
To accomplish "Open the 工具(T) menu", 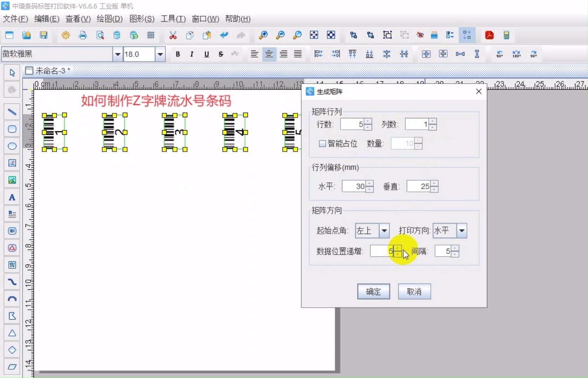I will [173, 19].
